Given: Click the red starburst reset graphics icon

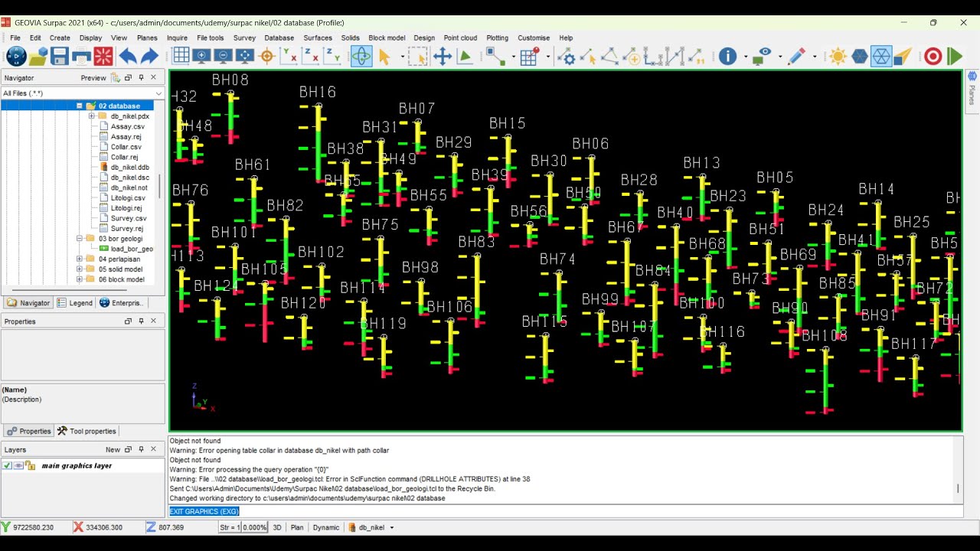Looking at the screenshot, I should coord(103,56).
